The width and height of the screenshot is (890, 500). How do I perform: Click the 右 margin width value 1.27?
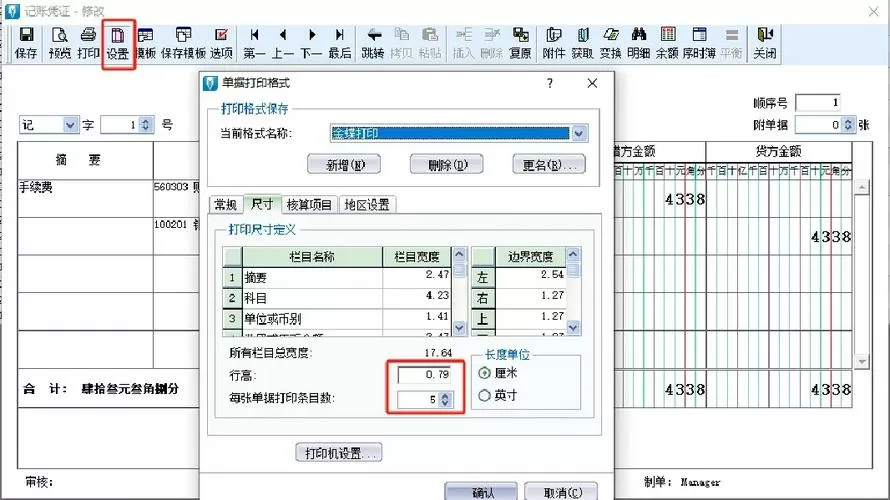(x=531, y=296)
